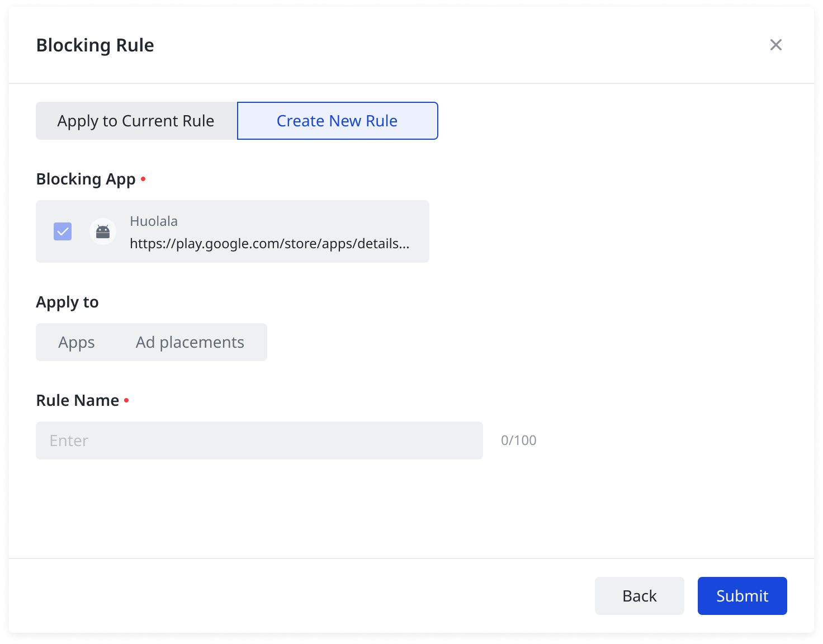This screenshot has height=644, width=823.
Task: Submit the new blocking rule
Action: pyautogui.click(x=742, y=596)
